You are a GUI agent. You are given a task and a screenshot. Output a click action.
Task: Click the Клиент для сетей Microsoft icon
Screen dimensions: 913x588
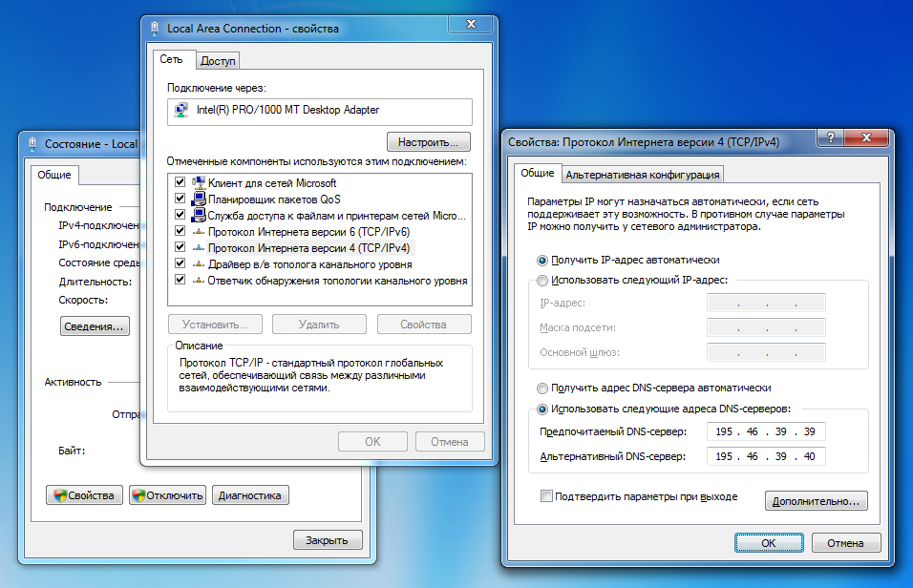[199, 182]
